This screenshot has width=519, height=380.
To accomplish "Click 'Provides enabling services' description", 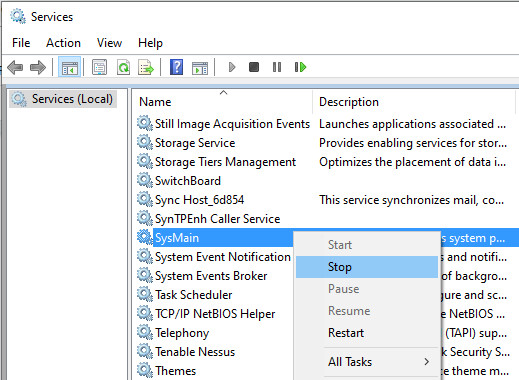I will [413, 143].
